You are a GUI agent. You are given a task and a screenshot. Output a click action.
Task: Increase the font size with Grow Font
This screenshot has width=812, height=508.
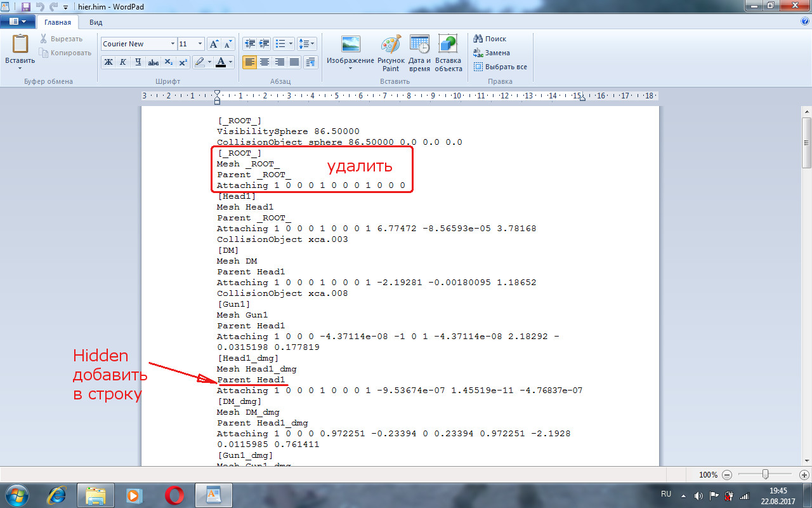pyautogui.click(x=214, y=44)
